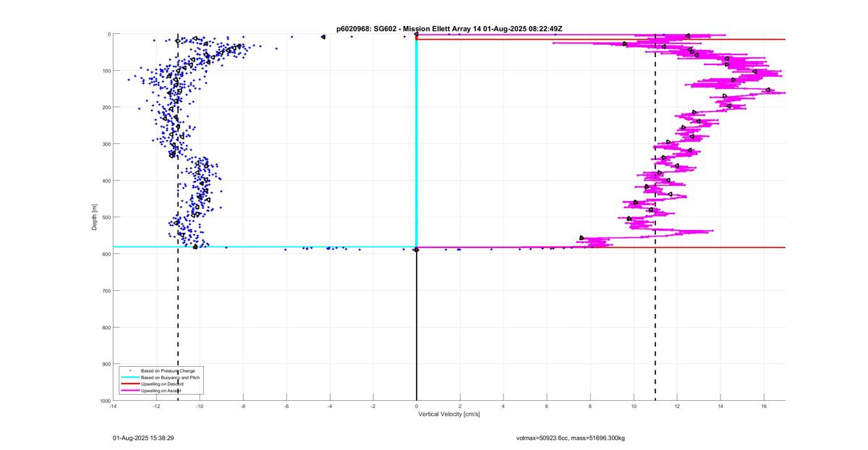Click depth tick label '900'
Viewport: 868px width, 450px height.
106,364
